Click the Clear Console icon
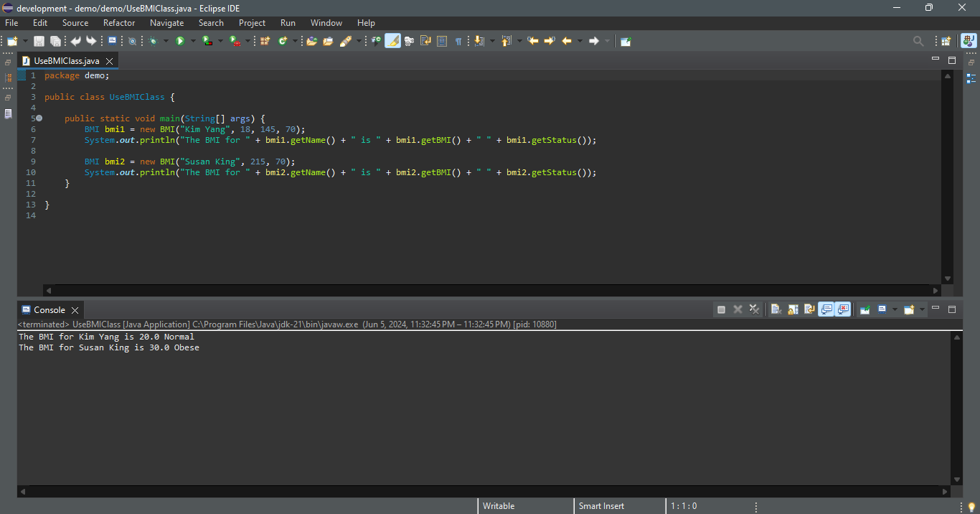This screenshot has width=980, height=514. 776,309
